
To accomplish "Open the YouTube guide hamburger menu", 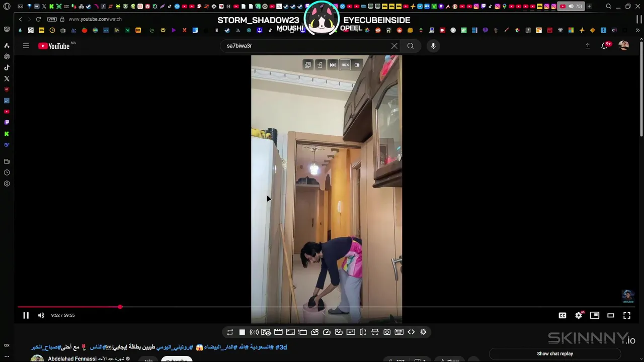I will (x=26, y=46).
